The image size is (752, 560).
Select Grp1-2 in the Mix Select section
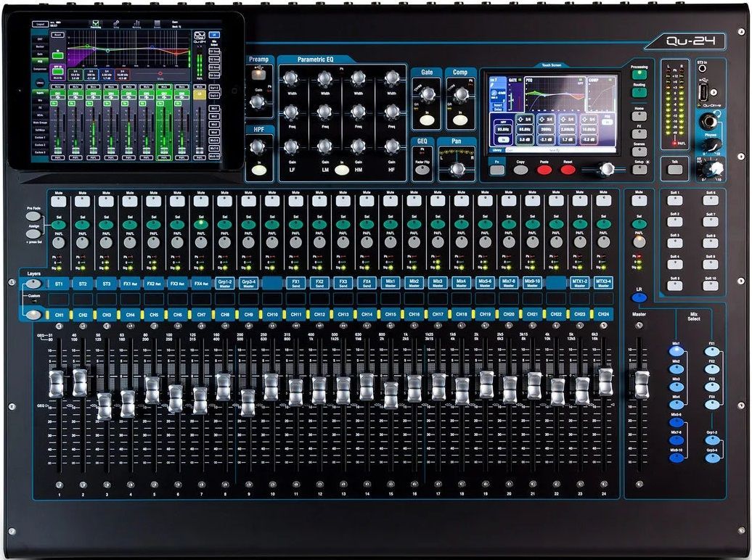(711, 440)
